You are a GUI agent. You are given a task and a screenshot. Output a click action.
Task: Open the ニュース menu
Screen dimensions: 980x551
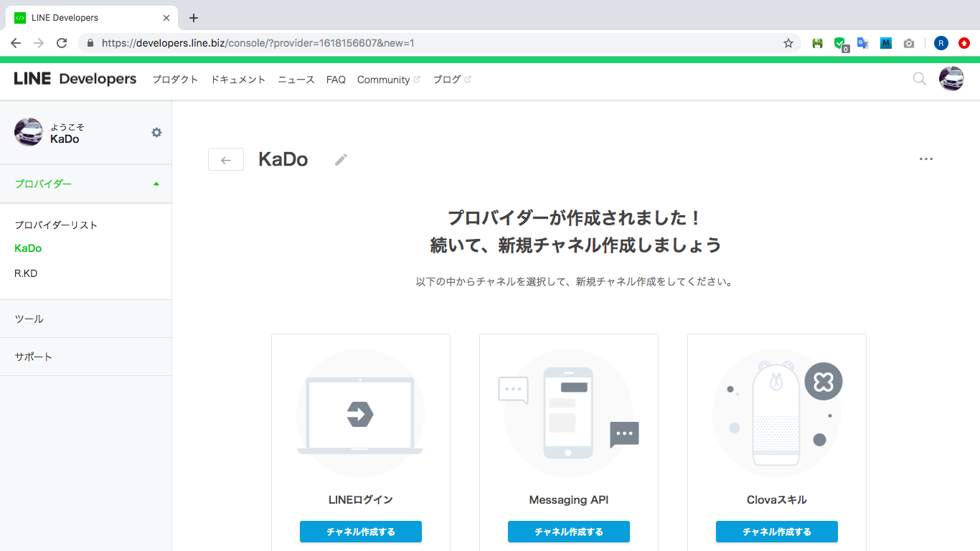tap(296, 80)
